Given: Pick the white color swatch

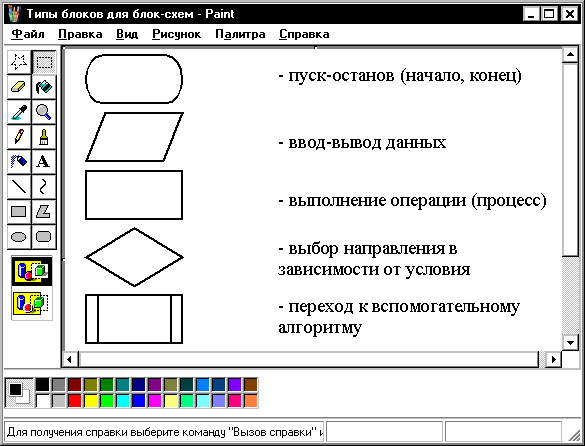Looking at the screenshot, I should pos(43,401).
